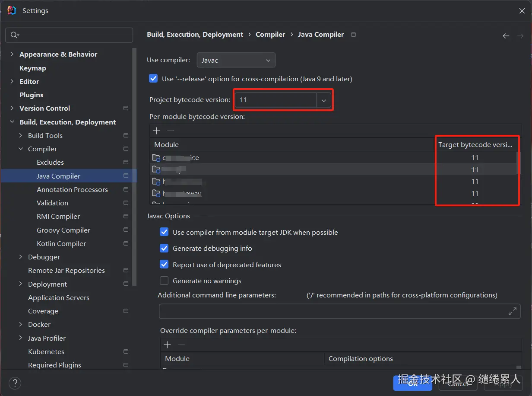The width and height of the screenshot is (532, 396).
Task: Expand Appearance & Behavior section
Action: [x=12, y=54]
